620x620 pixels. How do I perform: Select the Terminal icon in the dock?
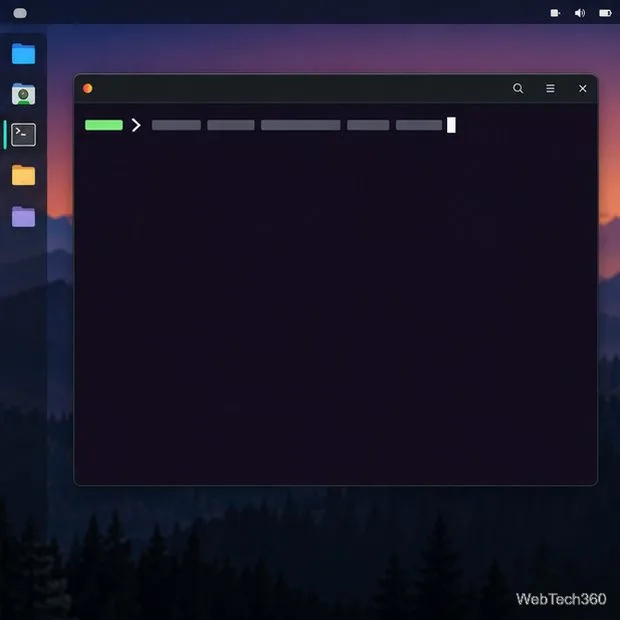(x=23, y=135)
